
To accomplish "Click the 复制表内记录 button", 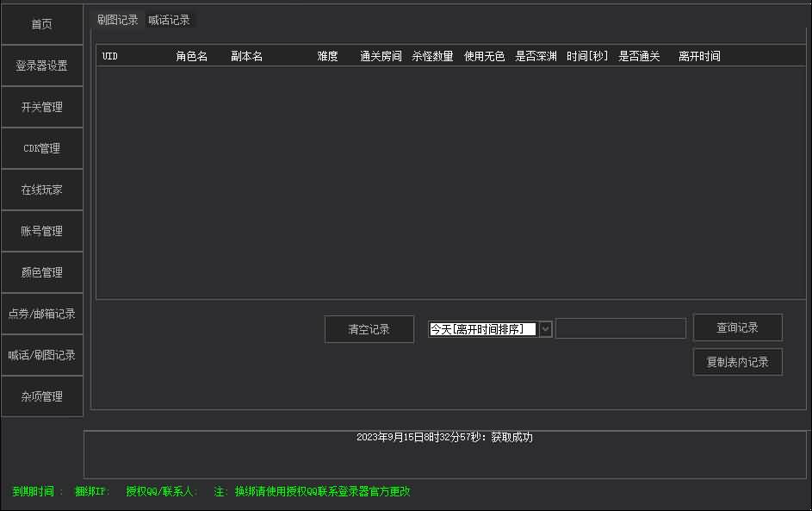I will coord(737,362).
